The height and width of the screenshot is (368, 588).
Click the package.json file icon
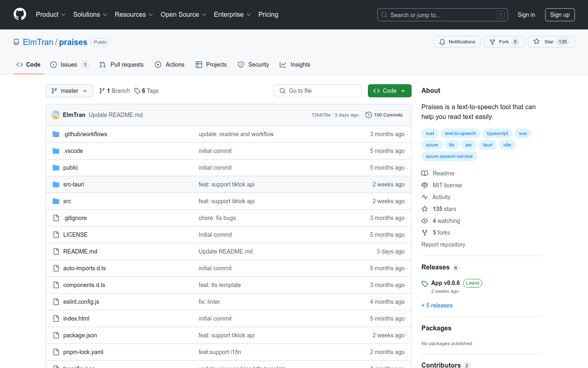[x=56, y=335]
